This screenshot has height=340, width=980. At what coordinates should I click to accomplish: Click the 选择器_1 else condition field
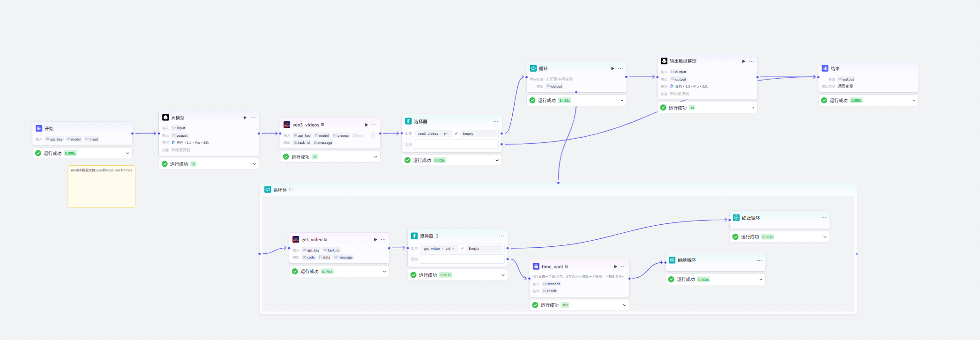point(462,259)
